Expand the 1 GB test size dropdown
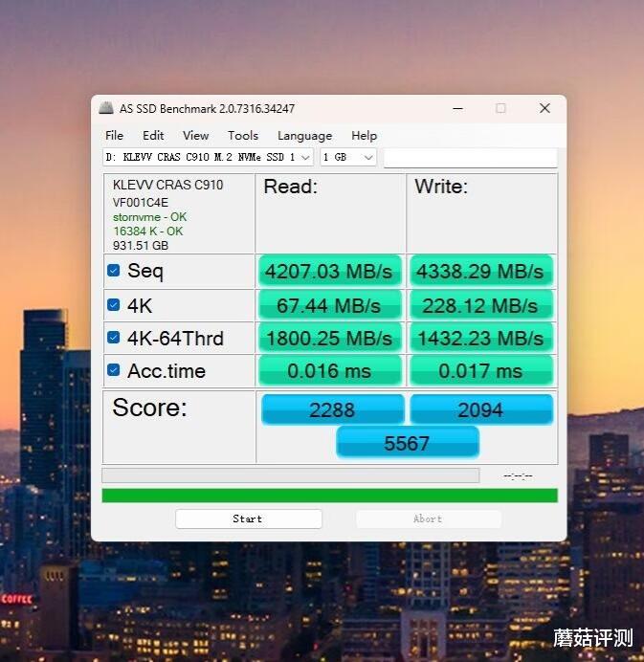 [x=348, y=157]
